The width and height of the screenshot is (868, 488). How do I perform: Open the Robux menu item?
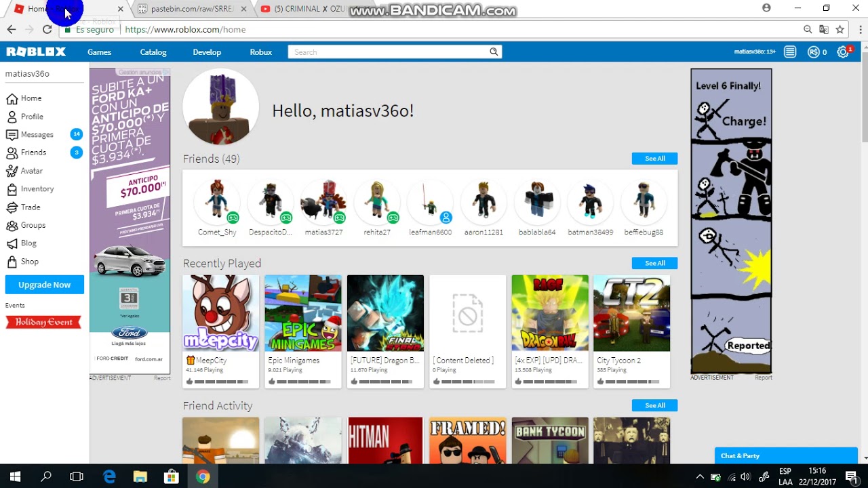[x=261, y=52]
